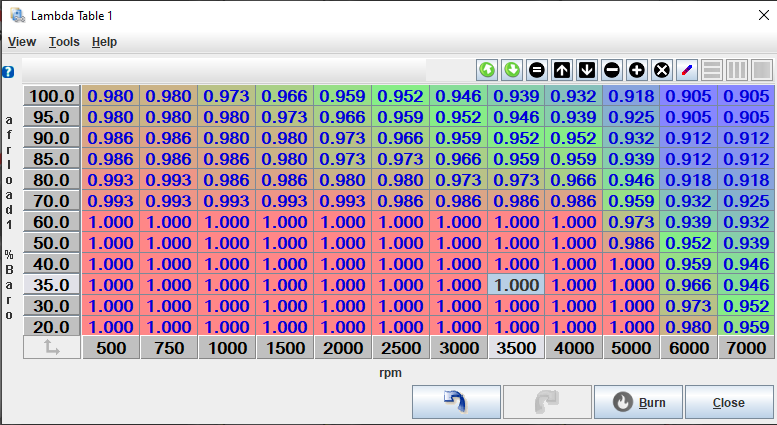Click the black up arrow increment icon
This screenshot has height=425, width=777.
pos(562,70)
